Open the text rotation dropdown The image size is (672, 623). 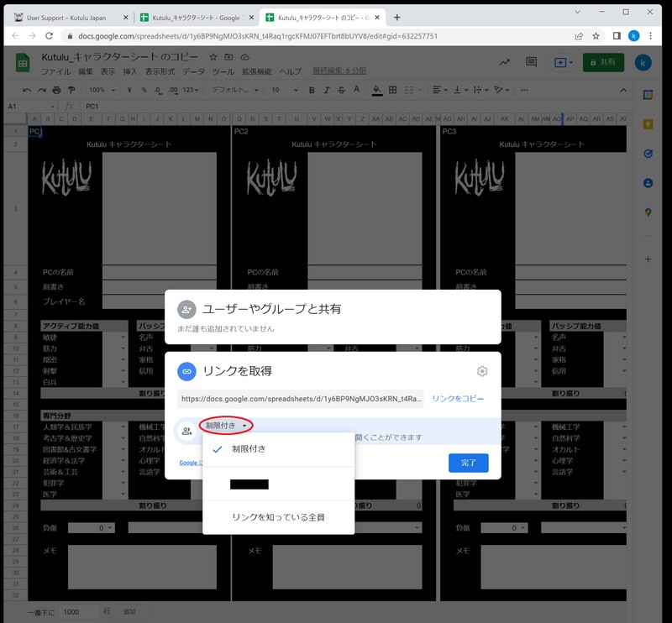pos(501,90)
